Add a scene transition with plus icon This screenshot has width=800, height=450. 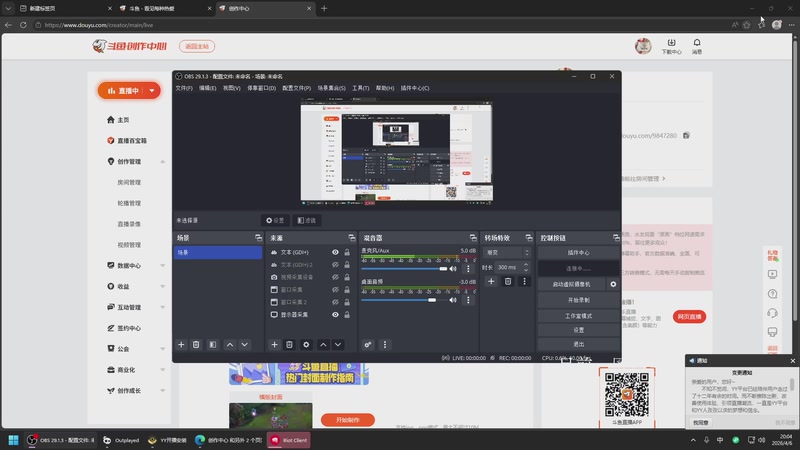click(x=491, y=281)
